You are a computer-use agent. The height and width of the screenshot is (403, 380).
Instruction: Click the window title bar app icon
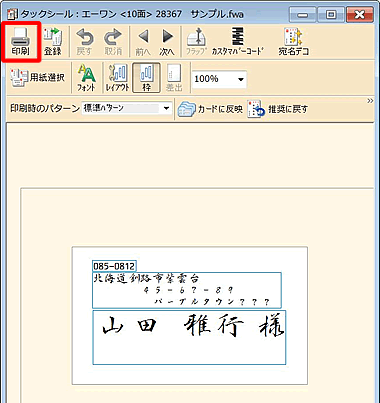[x=13, y=14]
